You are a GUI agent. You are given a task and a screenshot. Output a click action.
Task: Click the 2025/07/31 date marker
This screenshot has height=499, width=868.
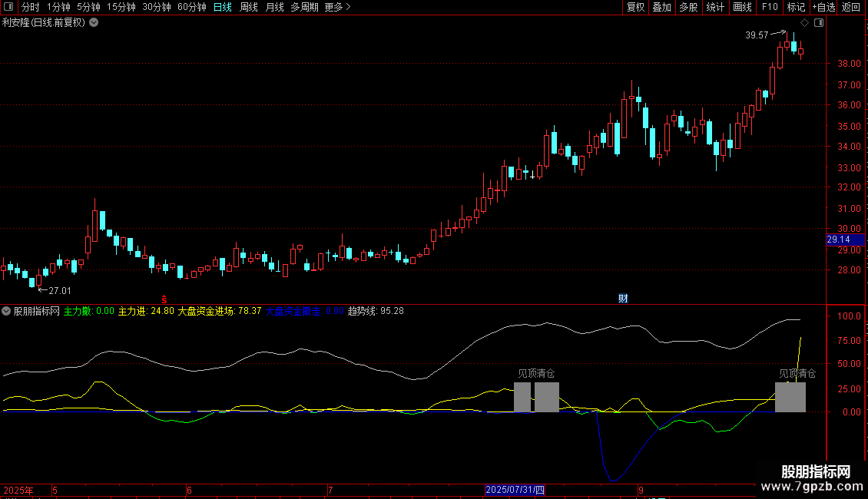click(515, 490)
